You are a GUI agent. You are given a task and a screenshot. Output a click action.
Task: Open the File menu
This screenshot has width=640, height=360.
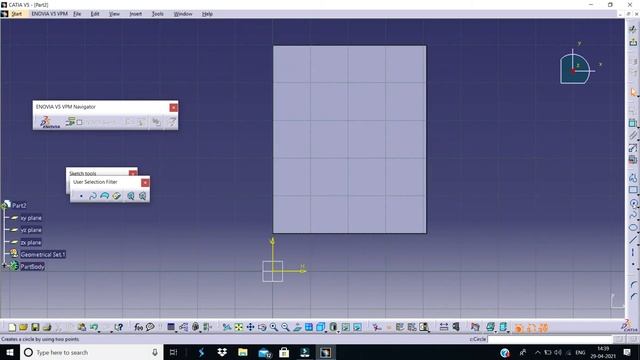coord(77,14)
